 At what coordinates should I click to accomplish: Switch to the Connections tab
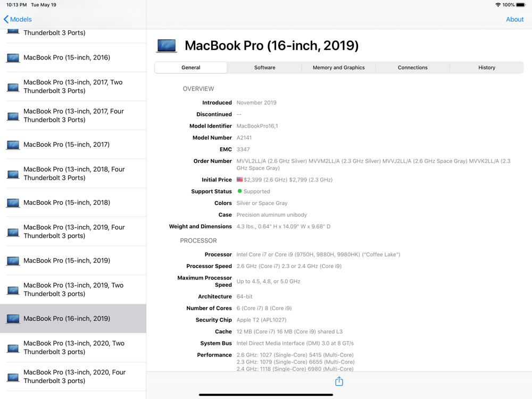(x=413, y=68)
